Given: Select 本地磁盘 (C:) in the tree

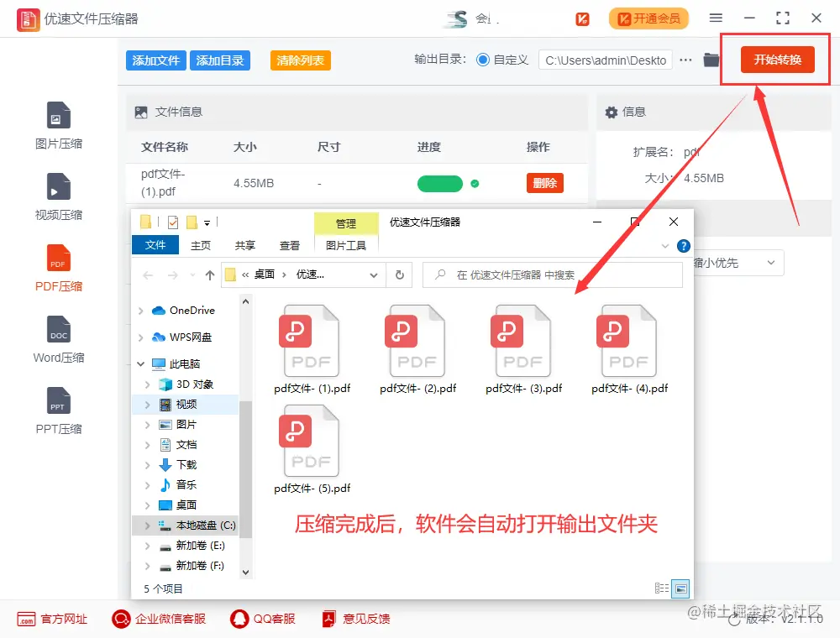Looking at the screenshot, I should (186, 526).
